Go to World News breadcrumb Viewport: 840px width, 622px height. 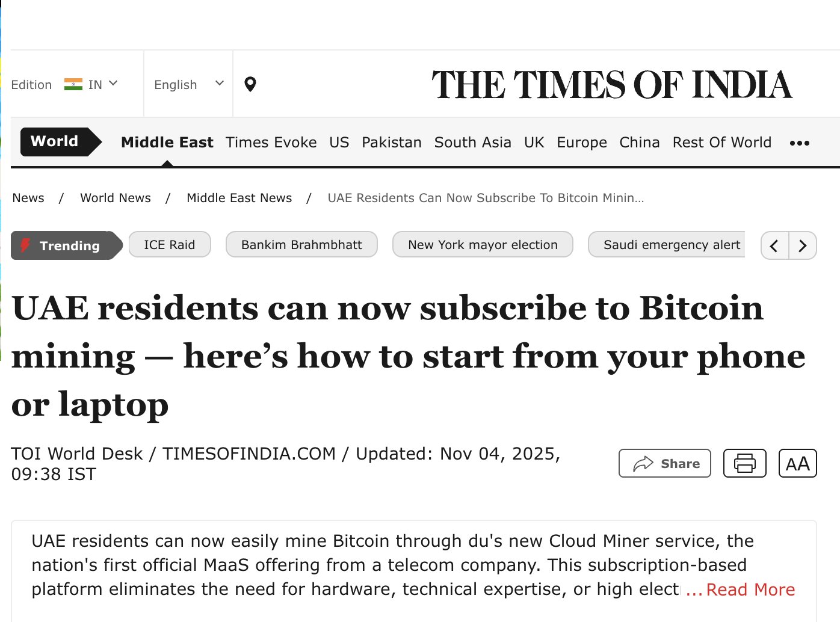pyautogui.click(x=115, y=198)
